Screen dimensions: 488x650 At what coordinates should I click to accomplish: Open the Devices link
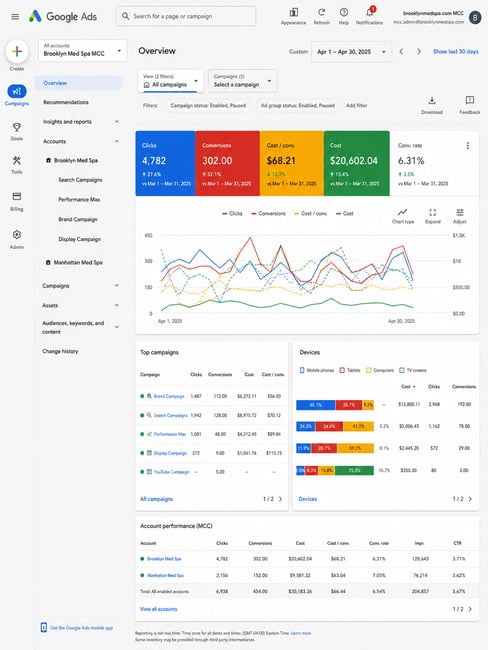308,499
